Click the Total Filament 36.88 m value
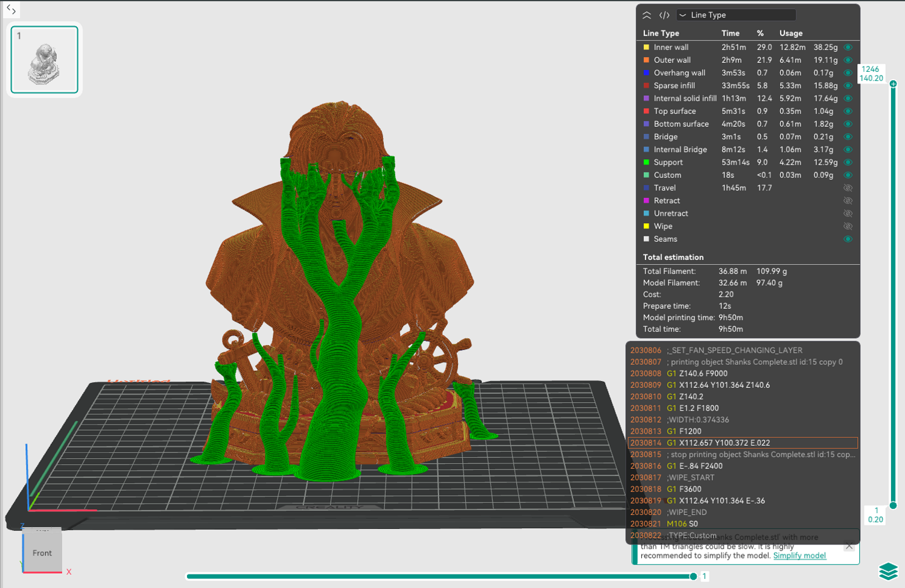 (732, 271)
